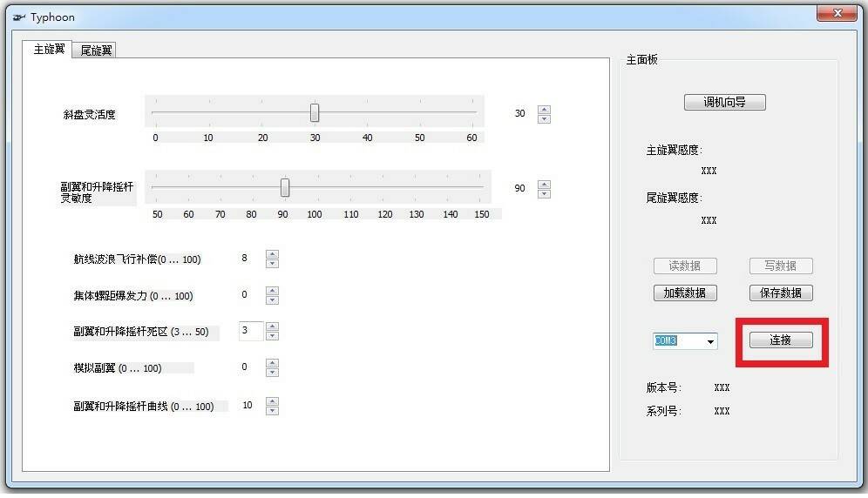Click the 尾旋翼感度 label
This screenshot has height=498, width=868.
[x=674, y=198]
